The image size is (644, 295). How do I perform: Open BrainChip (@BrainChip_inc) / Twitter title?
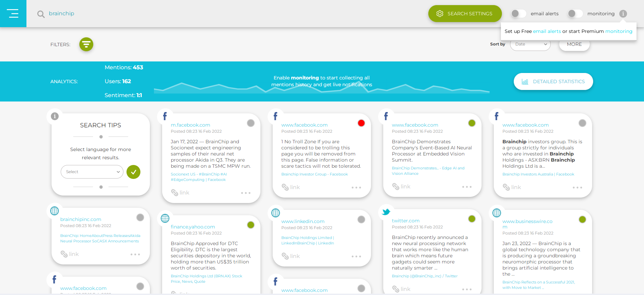pyautogui.click(x=425, y=276)
